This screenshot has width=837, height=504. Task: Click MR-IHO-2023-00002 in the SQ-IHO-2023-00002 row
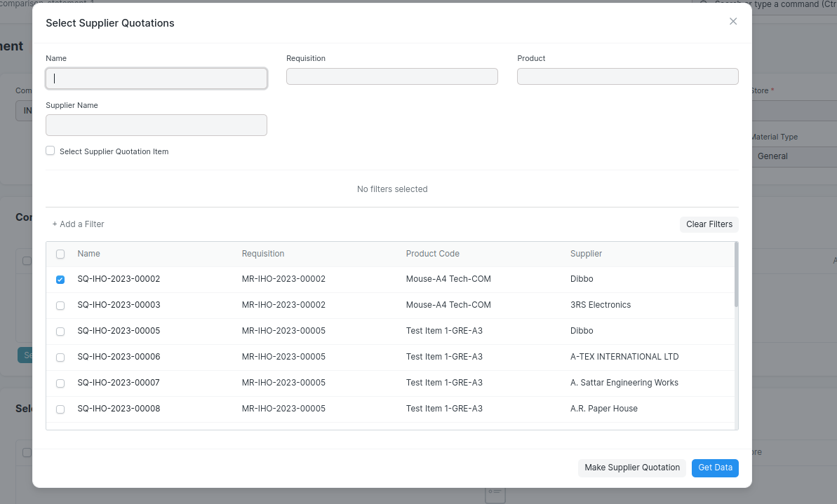pyautogui.click(x=283, y=279)
